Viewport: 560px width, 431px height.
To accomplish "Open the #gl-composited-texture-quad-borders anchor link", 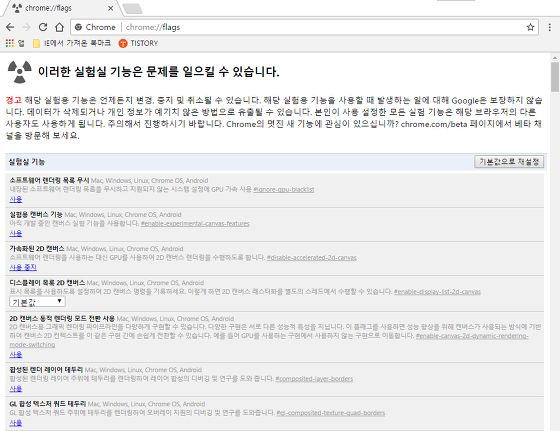I will (x=331, y=413).
